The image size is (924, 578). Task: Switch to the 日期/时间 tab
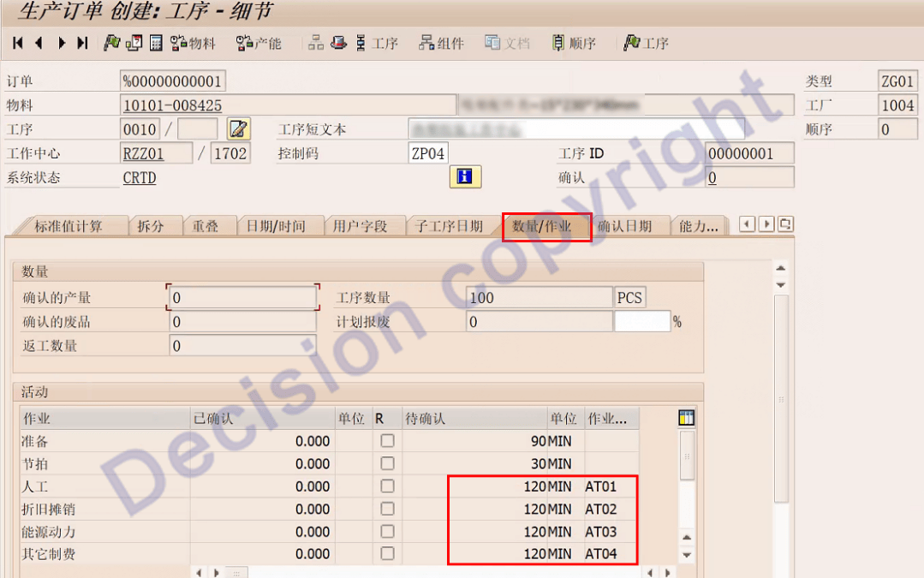pyautogui.click(x=275, y=227)
